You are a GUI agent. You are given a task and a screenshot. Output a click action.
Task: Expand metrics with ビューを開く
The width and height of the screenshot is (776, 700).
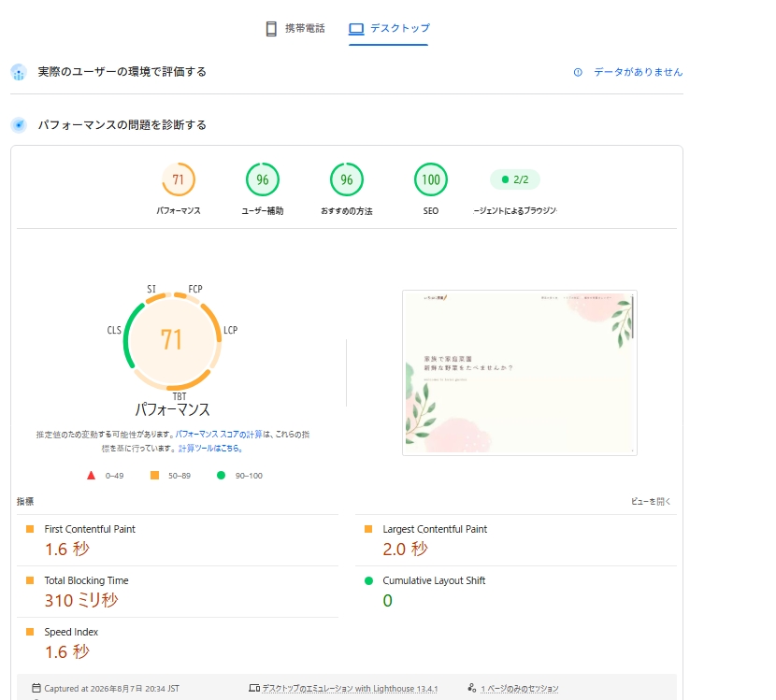pos(651,502)
